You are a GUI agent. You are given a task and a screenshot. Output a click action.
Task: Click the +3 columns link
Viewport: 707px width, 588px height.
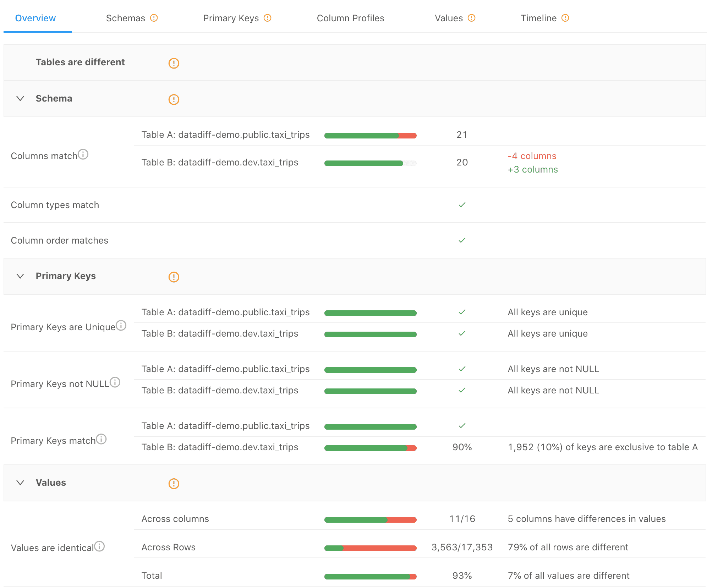(532, 169)
